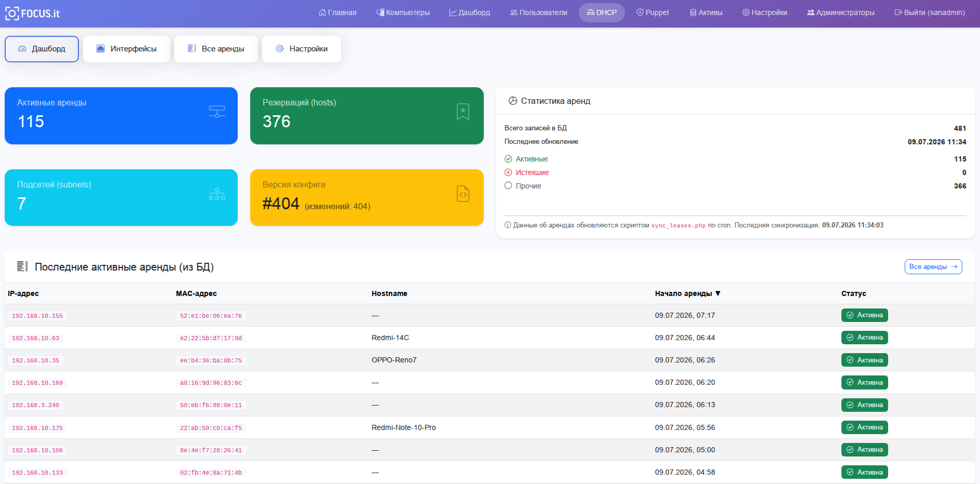Click Активна badge in OPPO-Reno7 row

click(865, 360)
